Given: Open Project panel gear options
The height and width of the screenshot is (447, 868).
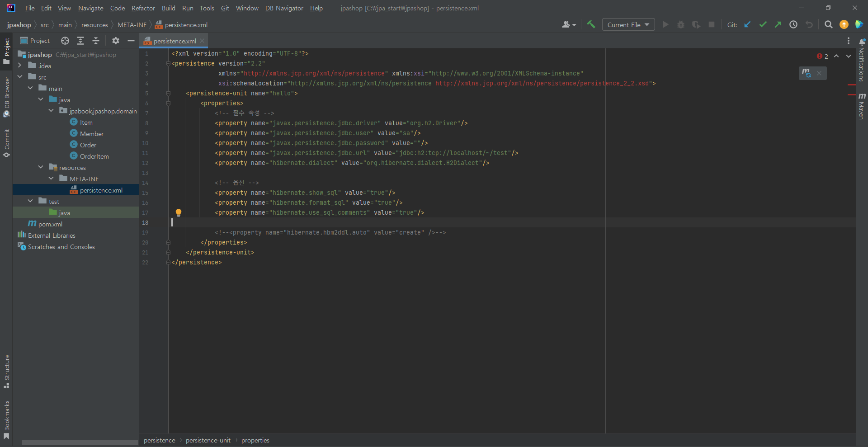Looking at the screenshot, I should point(116,41).
